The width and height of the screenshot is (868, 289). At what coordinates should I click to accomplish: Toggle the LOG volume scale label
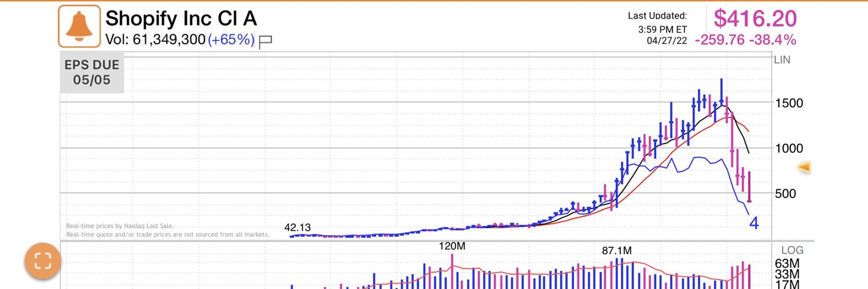tap(792, 250)
